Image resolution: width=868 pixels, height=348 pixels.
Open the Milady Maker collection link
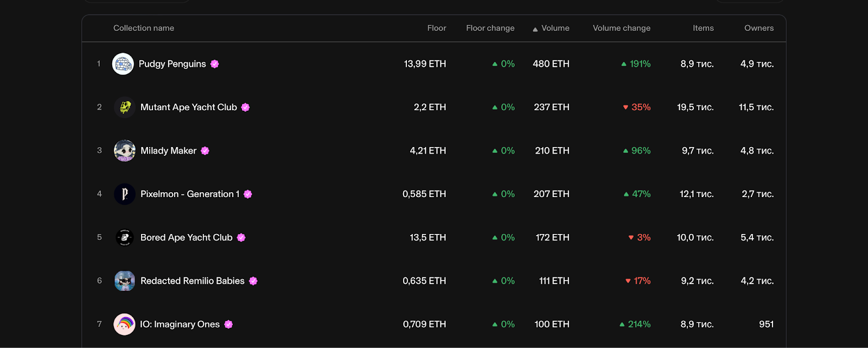pos(169,151)
